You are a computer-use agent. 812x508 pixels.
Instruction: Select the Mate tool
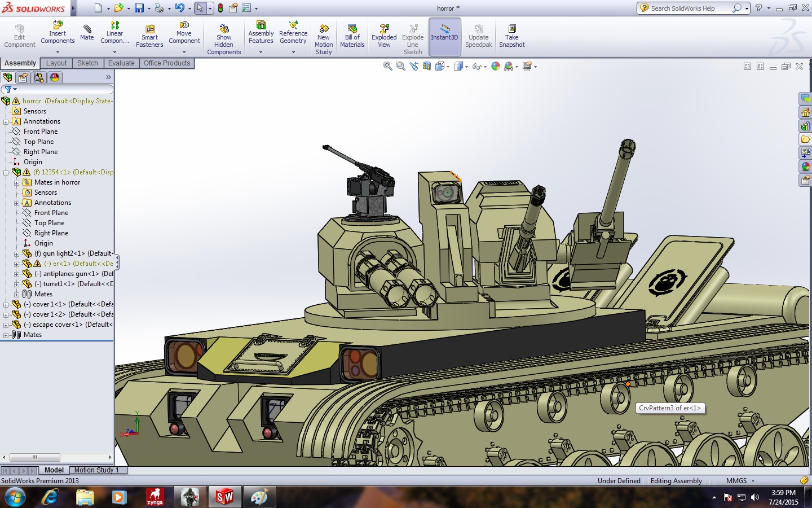[x=87, y=32]
